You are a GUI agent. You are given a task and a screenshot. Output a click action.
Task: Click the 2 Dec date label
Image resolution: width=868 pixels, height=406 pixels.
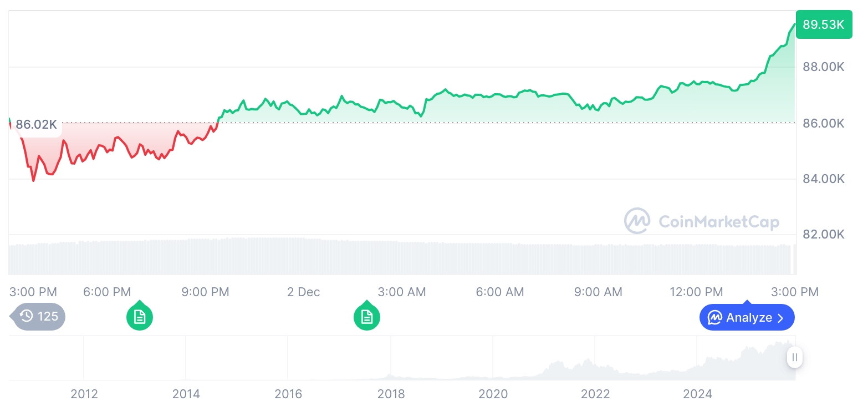coord(303,292)
